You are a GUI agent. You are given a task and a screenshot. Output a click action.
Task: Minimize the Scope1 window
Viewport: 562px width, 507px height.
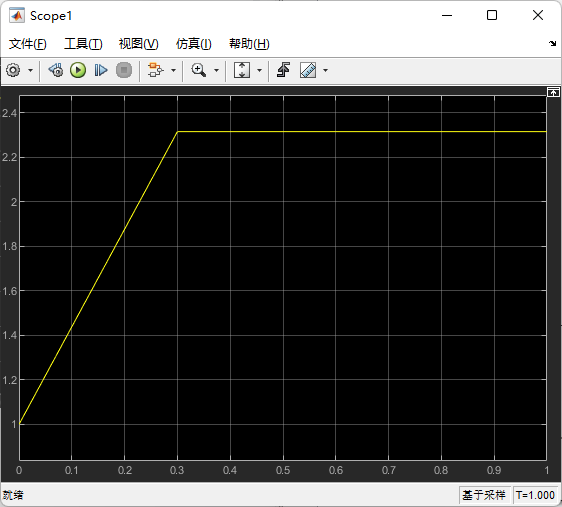pos(447,15)
